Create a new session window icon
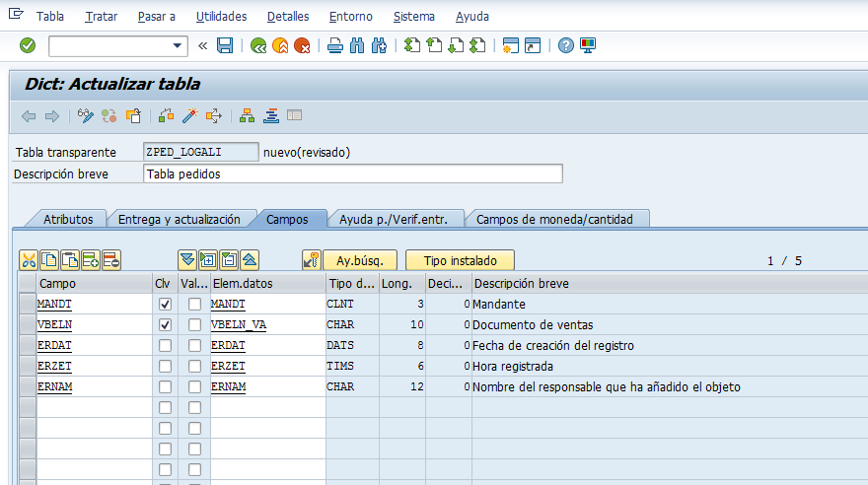 pos(510,45)
